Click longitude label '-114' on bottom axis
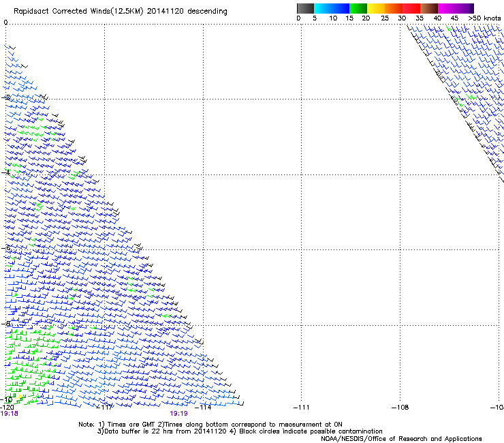Image resolution: width=504 pixels, height=443 pixels. pos(203,408)
